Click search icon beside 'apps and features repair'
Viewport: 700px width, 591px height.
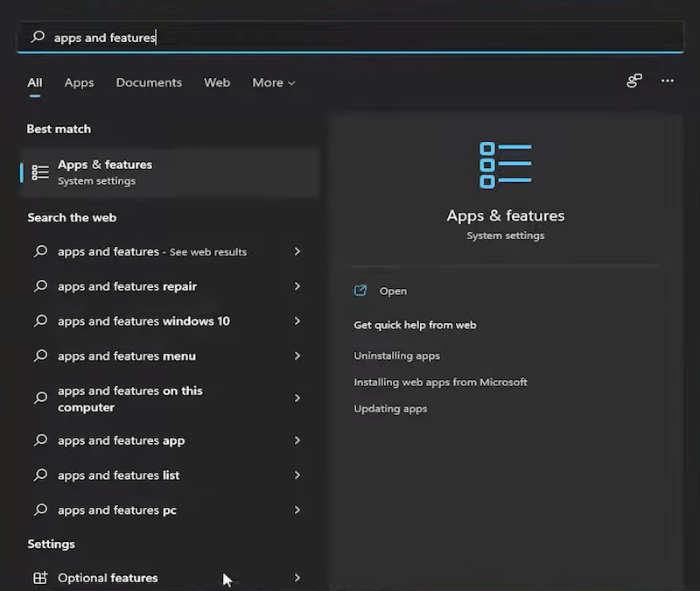click(40, 286)
